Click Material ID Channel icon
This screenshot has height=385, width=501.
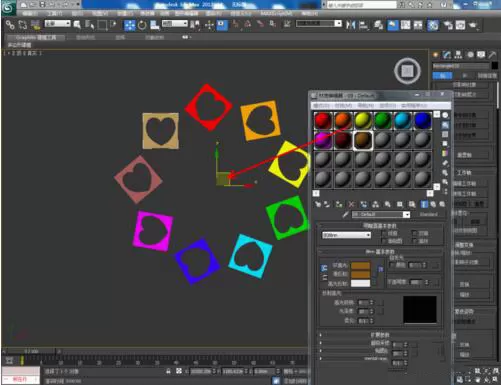(399, 204)
